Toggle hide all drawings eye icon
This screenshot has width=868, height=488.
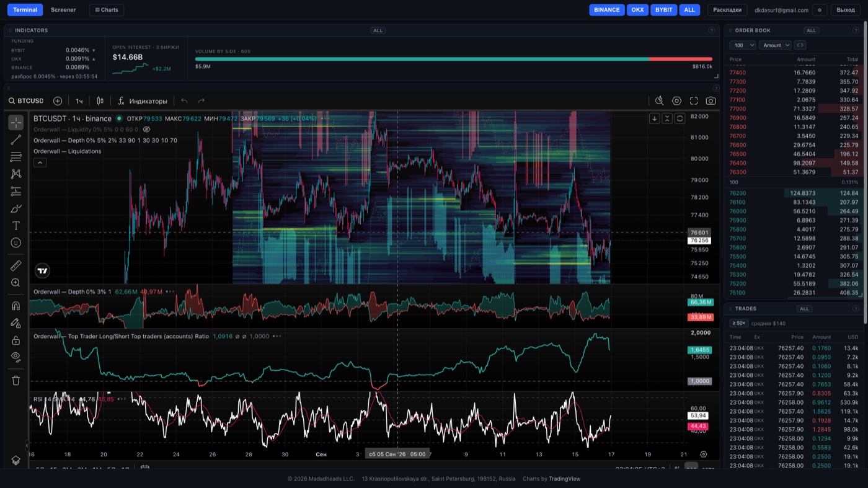click(16, 357)
